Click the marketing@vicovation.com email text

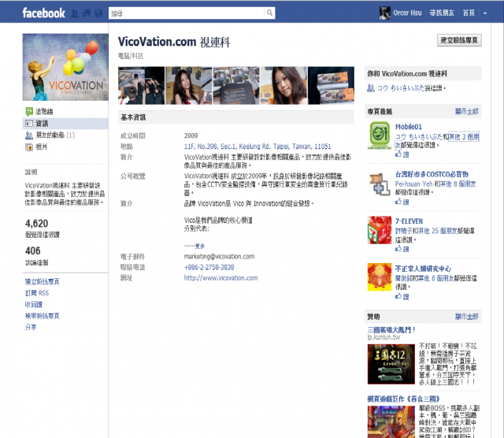point(219,257)
